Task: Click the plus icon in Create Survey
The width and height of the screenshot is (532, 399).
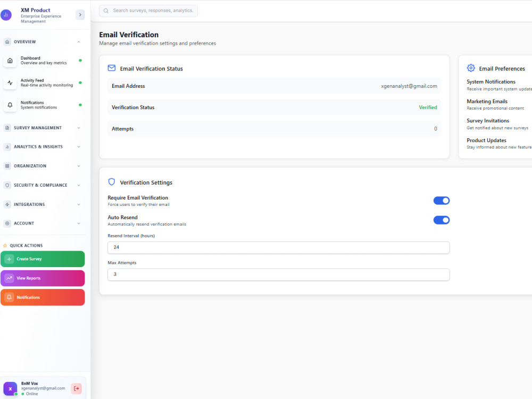Action: click(9, 259)
